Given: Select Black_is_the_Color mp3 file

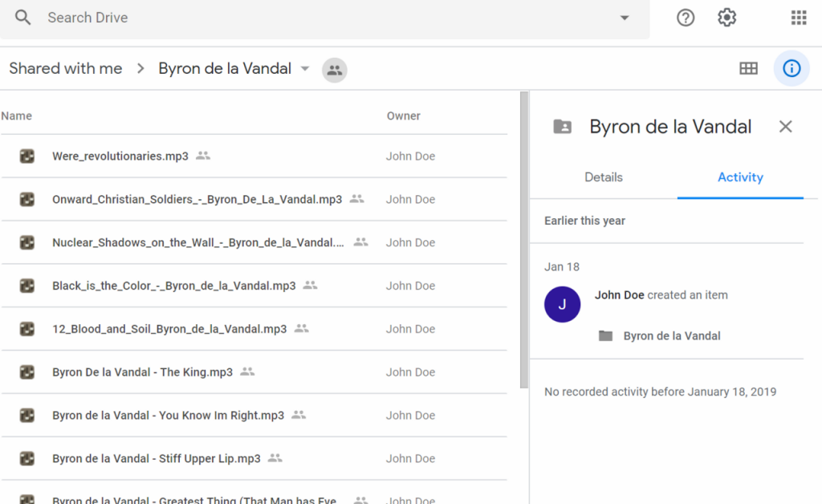Looking at the screenshot, I should point(173,286).
